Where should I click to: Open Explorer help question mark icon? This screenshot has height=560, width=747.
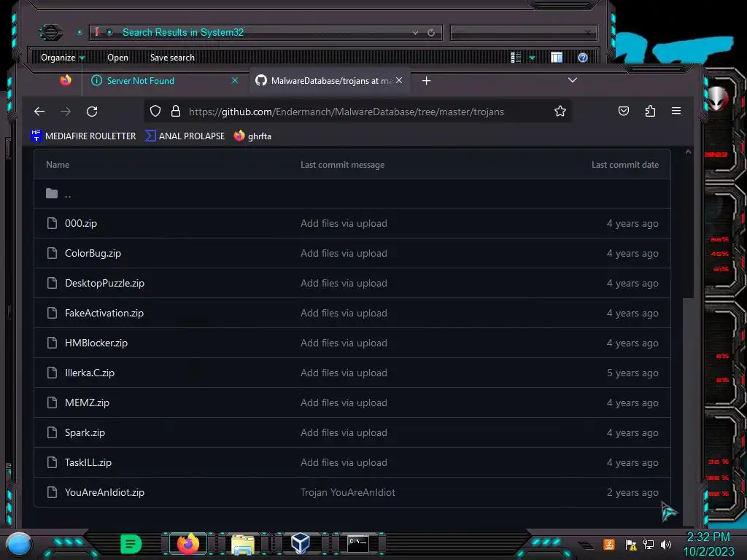coord(583,58)
